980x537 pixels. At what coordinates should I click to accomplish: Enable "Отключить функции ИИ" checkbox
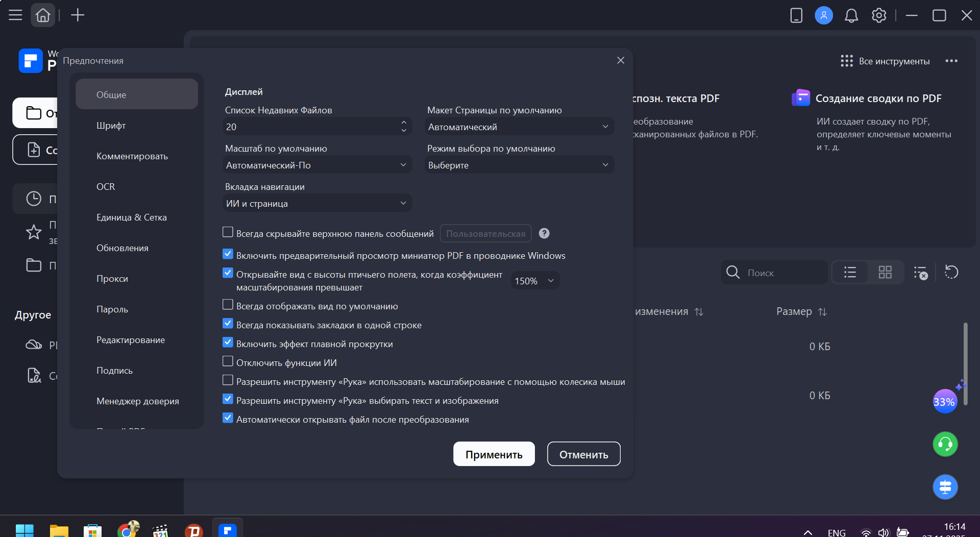[x=228, y=362]
